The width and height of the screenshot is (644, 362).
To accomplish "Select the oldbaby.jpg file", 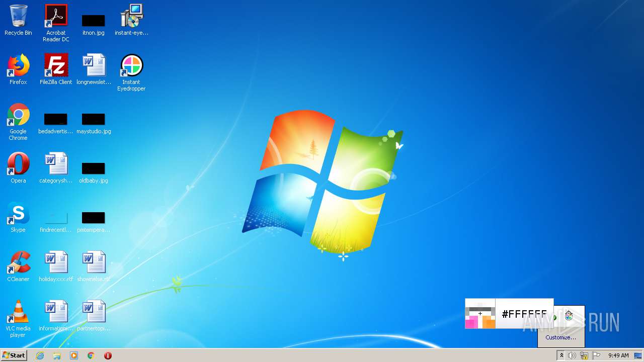I will tap(94, 172).
